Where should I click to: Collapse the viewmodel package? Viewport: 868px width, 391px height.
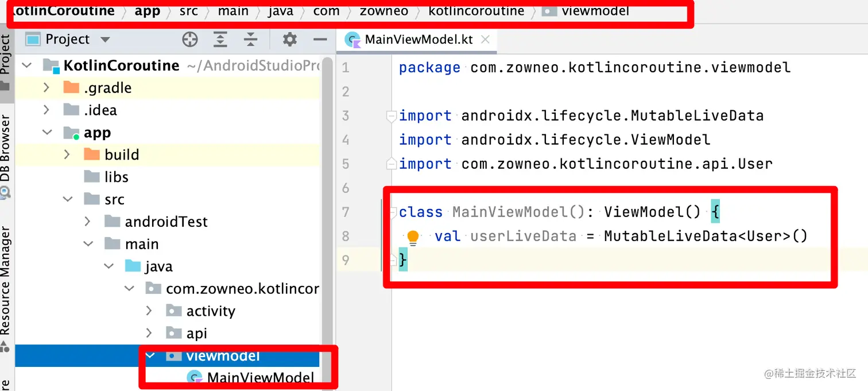(150, 356)
